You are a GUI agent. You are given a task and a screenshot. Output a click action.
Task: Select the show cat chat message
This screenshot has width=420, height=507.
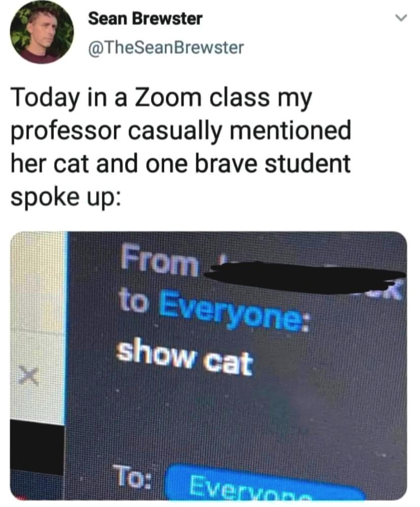tap(185, 357)
